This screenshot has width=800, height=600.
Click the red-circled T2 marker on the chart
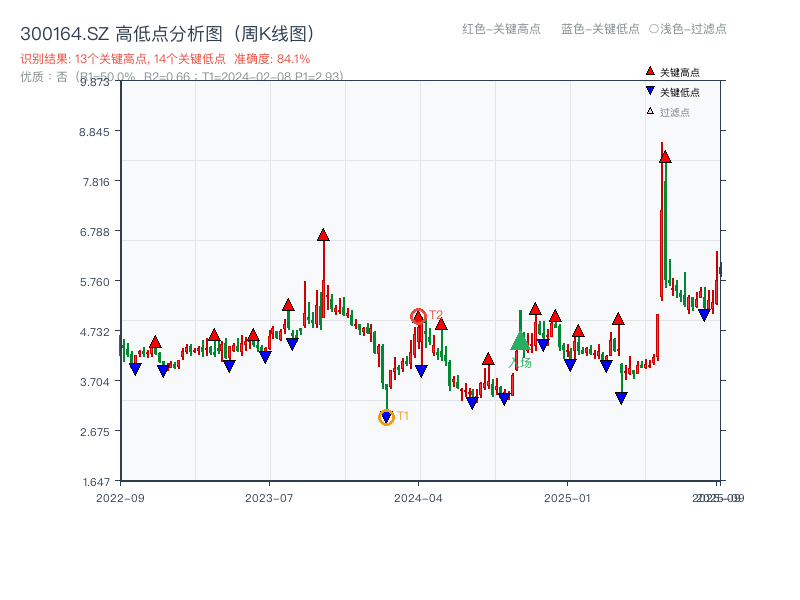coord(420,314)
